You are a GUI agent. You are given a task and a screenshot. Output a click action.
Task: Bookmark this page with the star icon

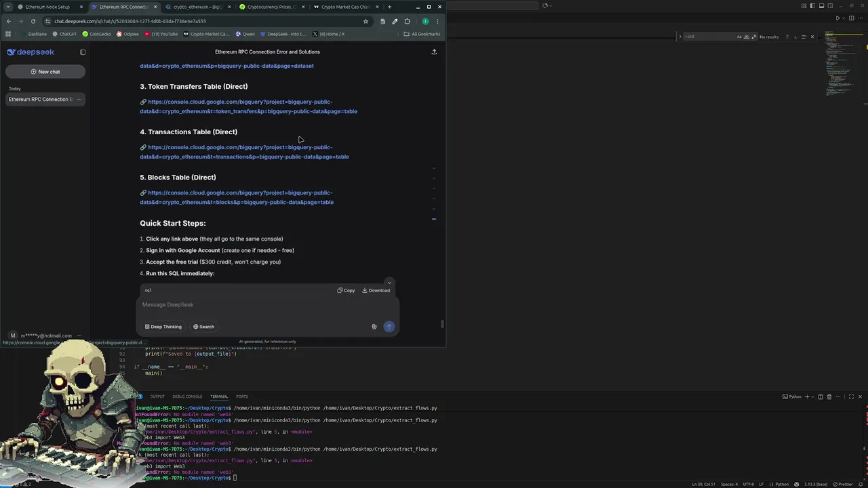366,21
